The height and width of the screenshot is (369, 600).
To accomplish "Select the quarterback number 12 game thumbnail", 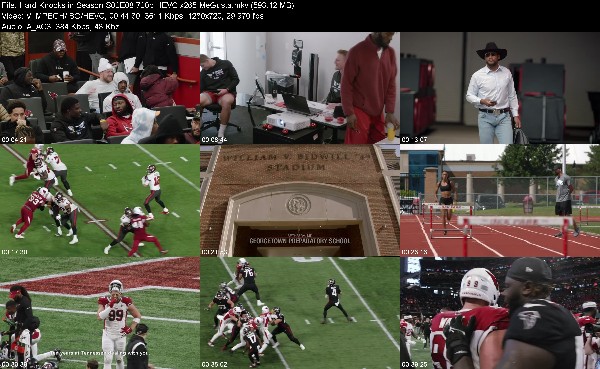I will pyautogui.click(x=100, y=200).
